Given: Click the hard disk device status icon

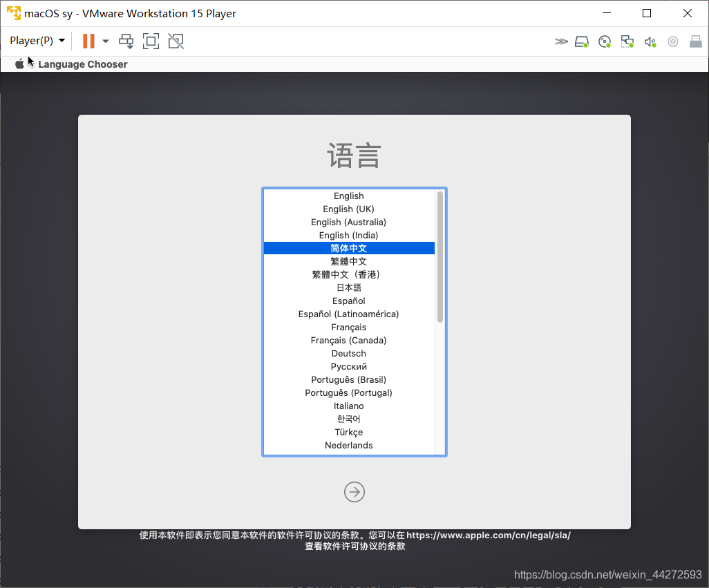Looking at the screenshot, I should pyautogui.click(x=582, y=42).
